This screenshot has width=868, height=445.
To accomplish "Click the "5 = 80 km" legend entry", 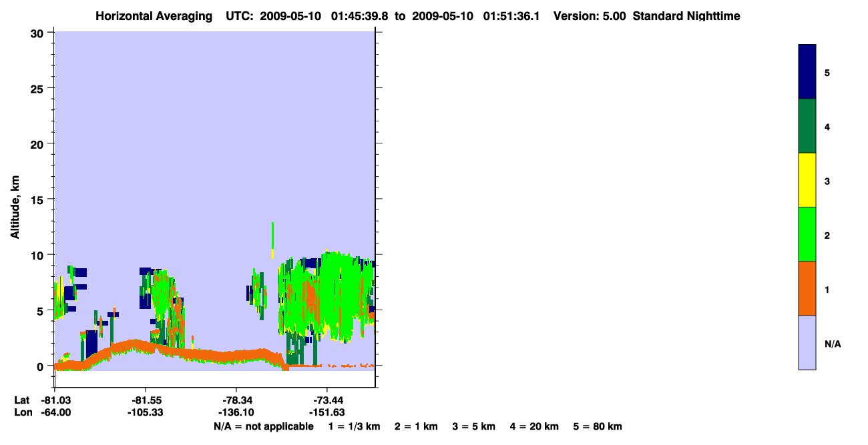I will coord(598,426).
